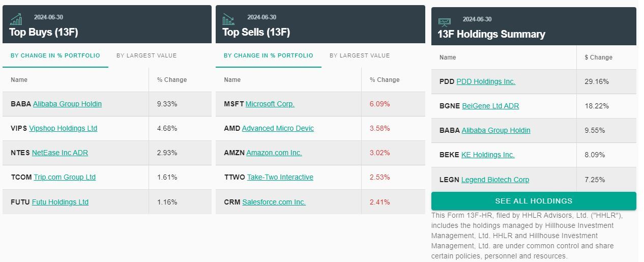The height and width of the screenshot is (262, 644).
Task: Open the Alibaba Group link in Top Buys
Action: click(x=67, y=104)
